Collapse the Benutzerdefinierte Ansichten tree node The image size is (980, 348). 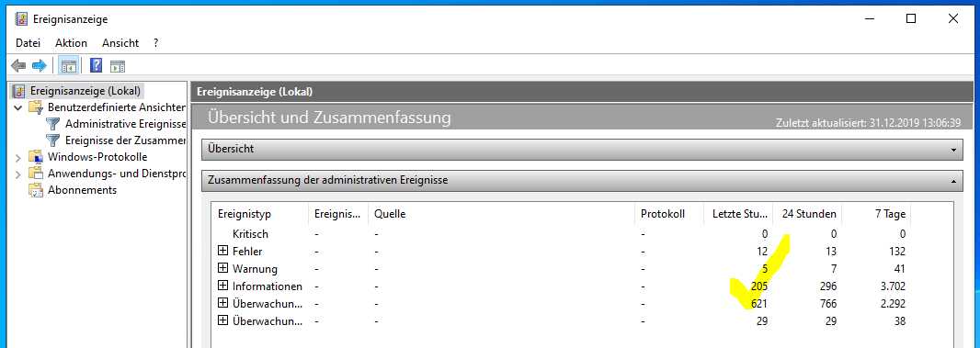(18, 107)
